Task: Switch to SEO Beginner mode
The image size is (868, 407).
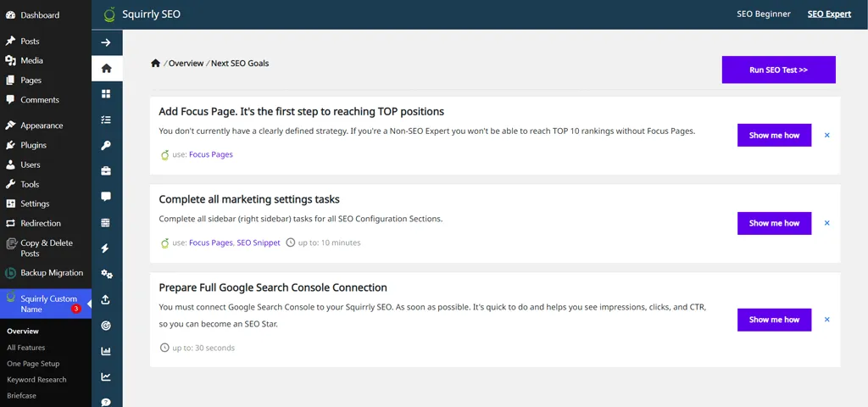Action: (764, 14)
